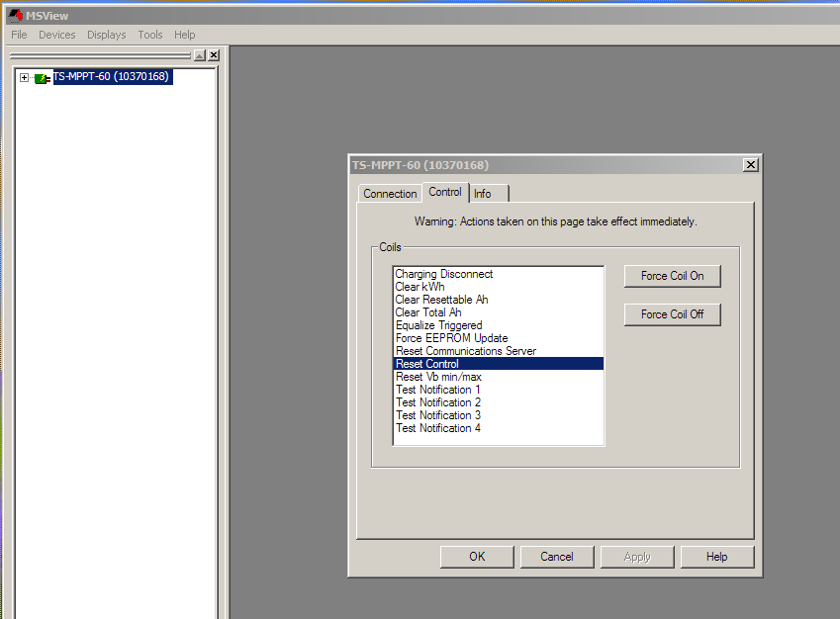Screen dimensions: 840x619
Task: Select Reset Communications Server coil
Action: pos(499,351)
